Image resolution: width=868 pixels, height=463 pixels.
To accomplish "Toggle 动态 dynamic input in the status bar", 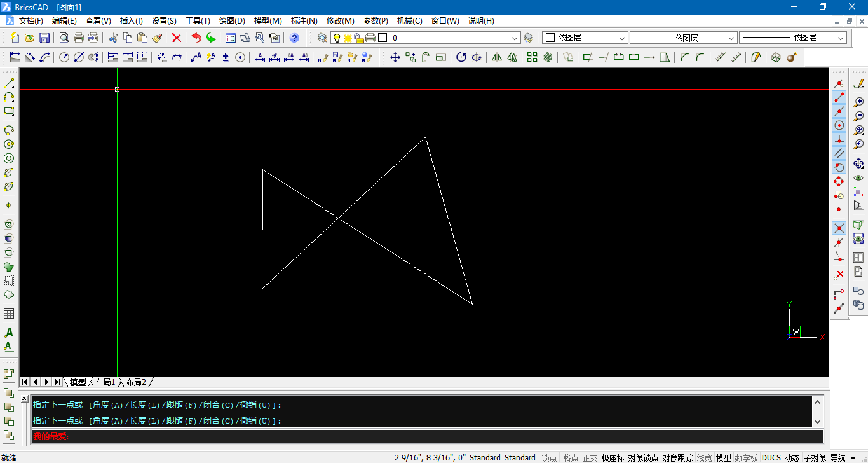I will pos(792,458).
